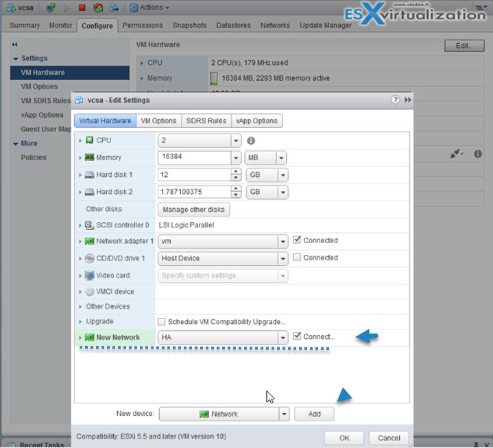The image size is (493, 448).
Task: Collapse the left navigator with double-arrow icon
Action: pos(14,45)
